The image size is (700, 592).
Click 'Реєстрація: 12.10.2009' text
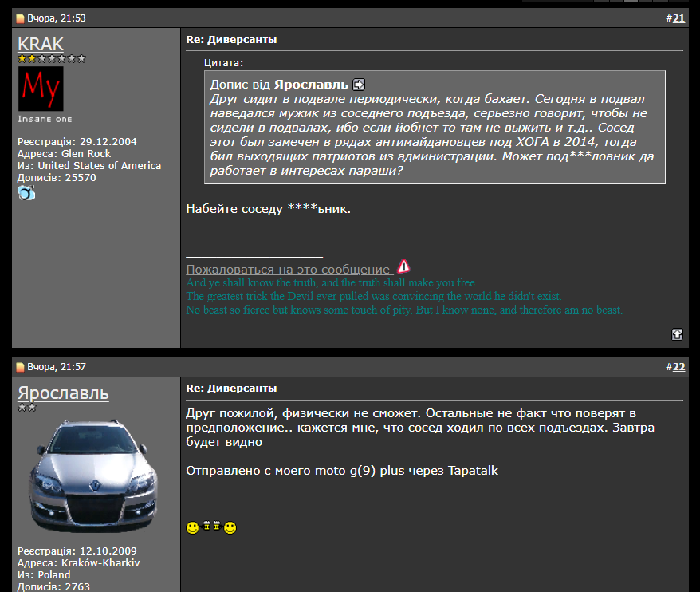(x=77, y=551)
